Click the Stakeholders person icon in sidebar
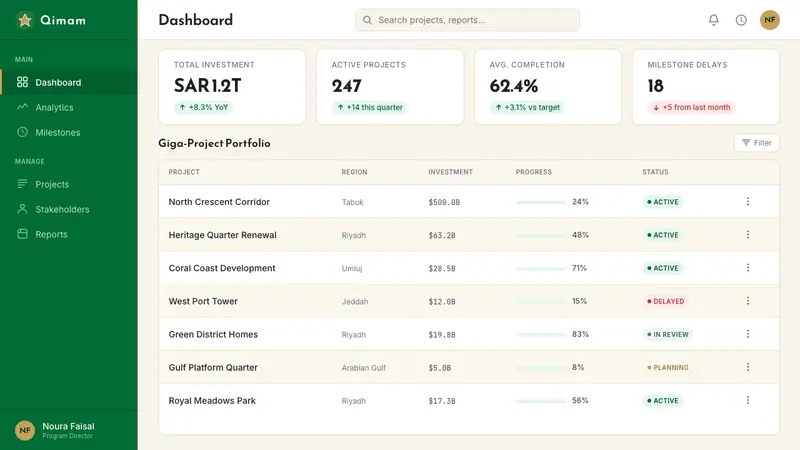The image size is (800, 450). tap(22, 209)
